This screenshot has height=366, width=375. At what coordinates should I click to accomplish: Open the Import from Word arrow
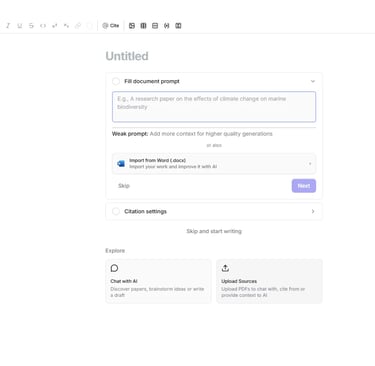310,164
